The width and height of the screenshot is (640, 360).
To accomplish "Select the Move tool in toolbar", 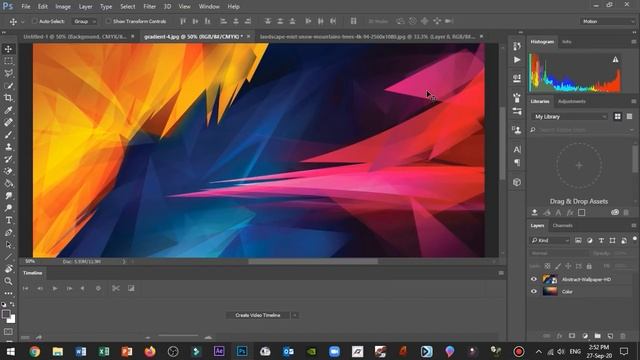I will click(x=8, y=49).
